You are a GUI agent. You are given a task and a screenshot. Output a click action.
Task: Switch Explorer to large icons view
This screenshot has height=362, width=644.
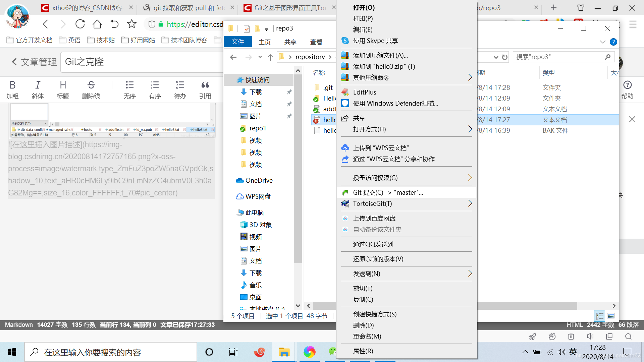pyautogui.click(x=611, y=316)
